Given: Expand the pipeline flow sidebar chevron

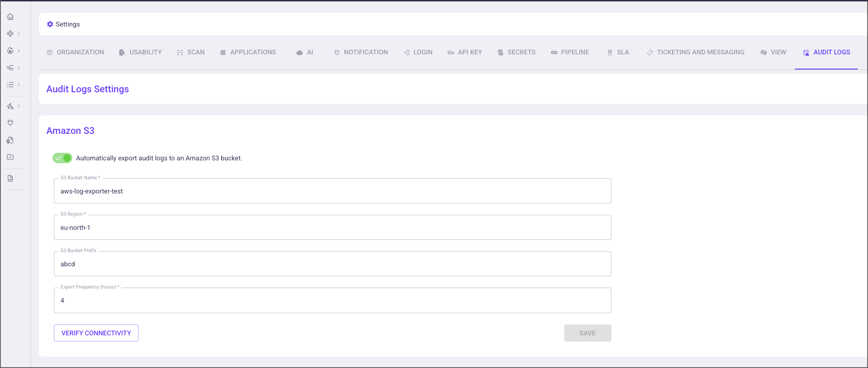Looking at the screenshot, I should tap(19, 68).
